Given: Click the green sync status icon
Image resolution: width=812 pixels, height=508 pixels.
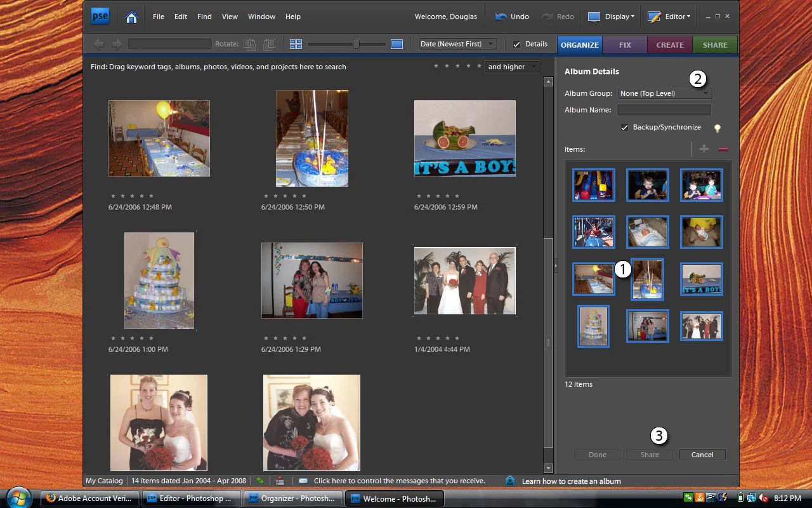Looking at the screenshot, I should pyautogui.click(x=260, y=481).
